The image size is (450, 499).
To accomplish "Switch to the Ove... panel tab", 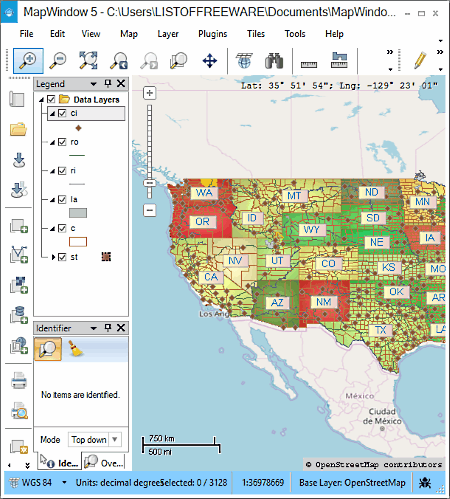I will click(104, 462).
